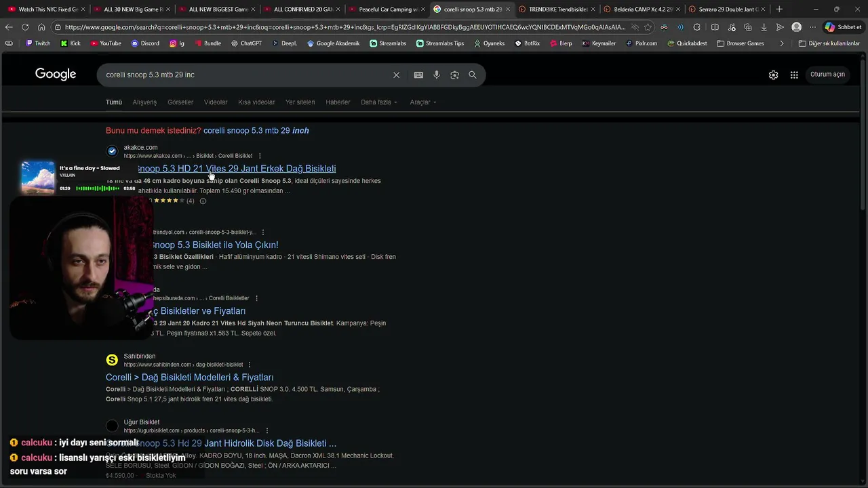Image resolution: width=868 pixels, height=488 pixels.
Task: Go back with the browser back arrow
Action: [x=9, y=27]
